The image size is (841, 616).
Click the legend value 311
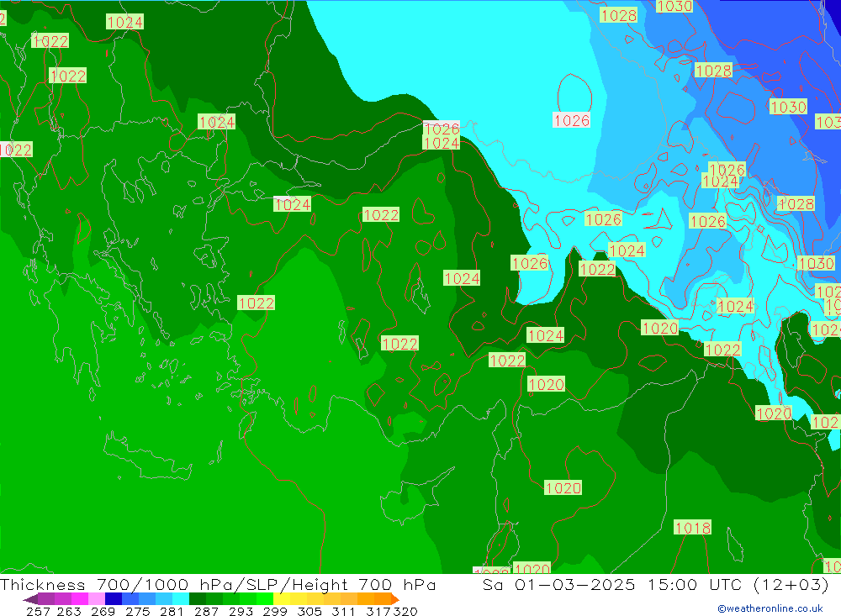pyautogui.click(x=343, y=611)
